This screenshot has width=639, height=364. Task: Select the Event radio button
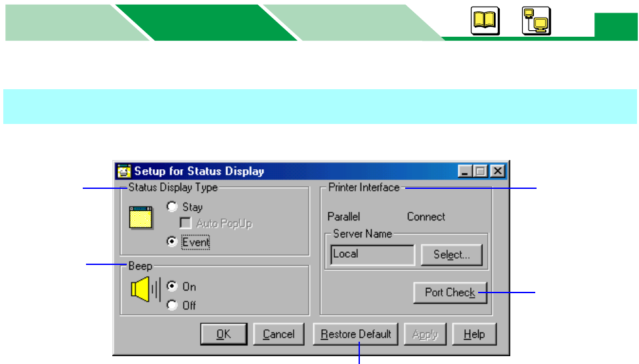172,242
